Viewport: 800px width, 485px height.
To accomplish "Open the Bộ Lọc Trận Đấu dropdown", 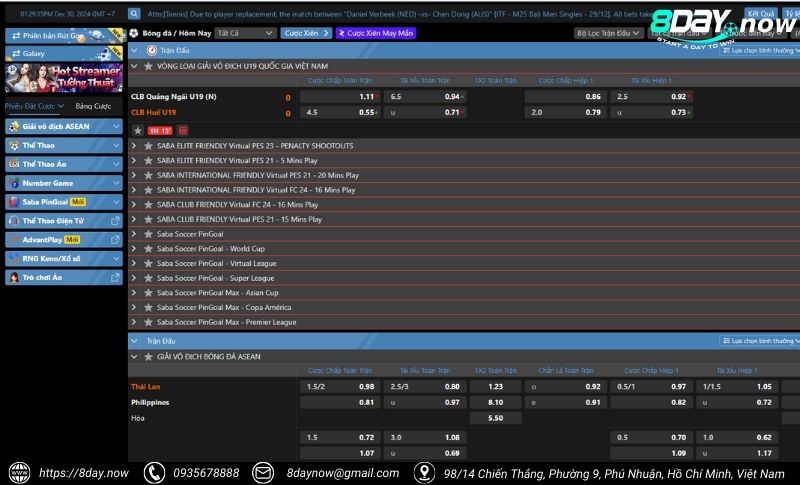I will 608,33.
